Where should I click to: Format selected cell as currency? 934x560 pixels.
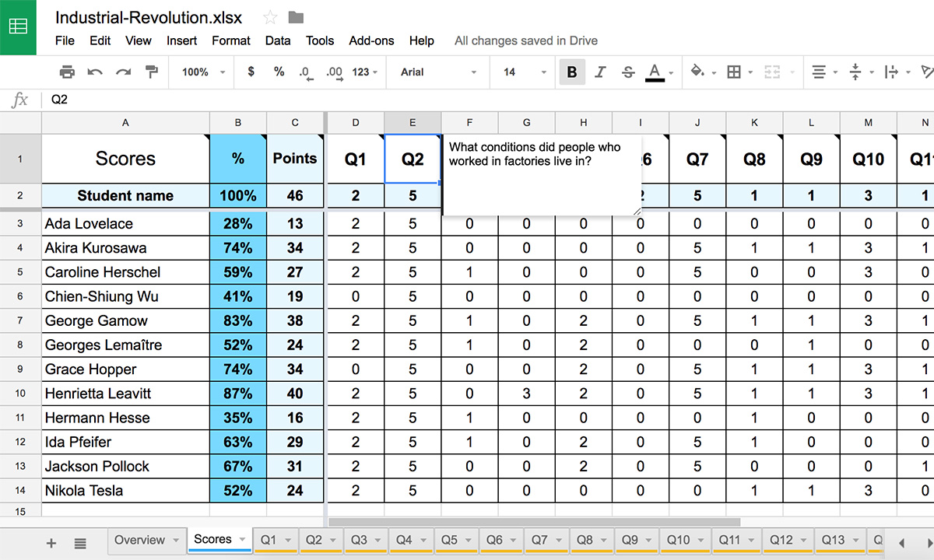coord(249,72)
